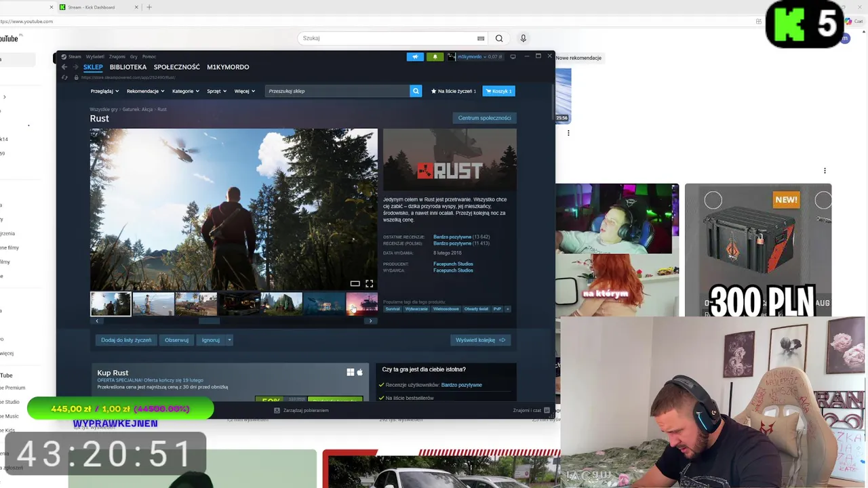The image size is (868, 488).
Task: Click the Ignoruj button
Action: 210,340
